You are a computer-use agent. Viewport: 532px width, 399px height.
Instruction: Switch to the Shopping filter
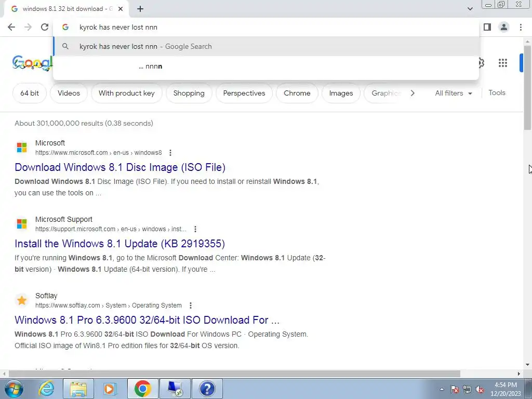click(189, 93)
